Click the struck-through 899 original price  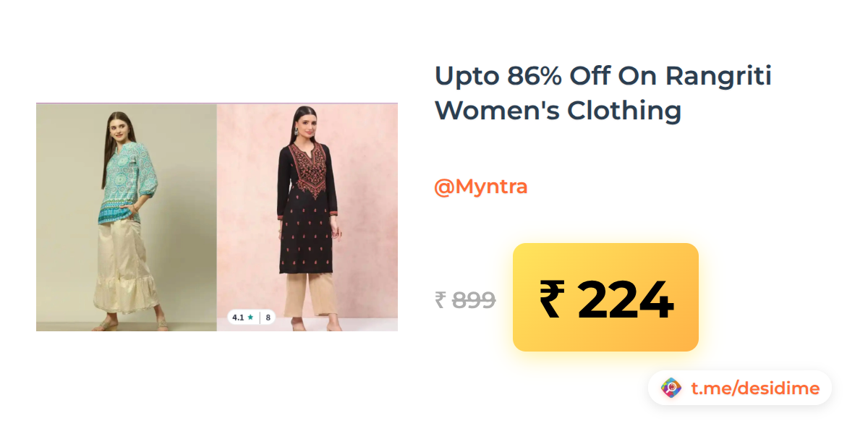coord(474,299)
